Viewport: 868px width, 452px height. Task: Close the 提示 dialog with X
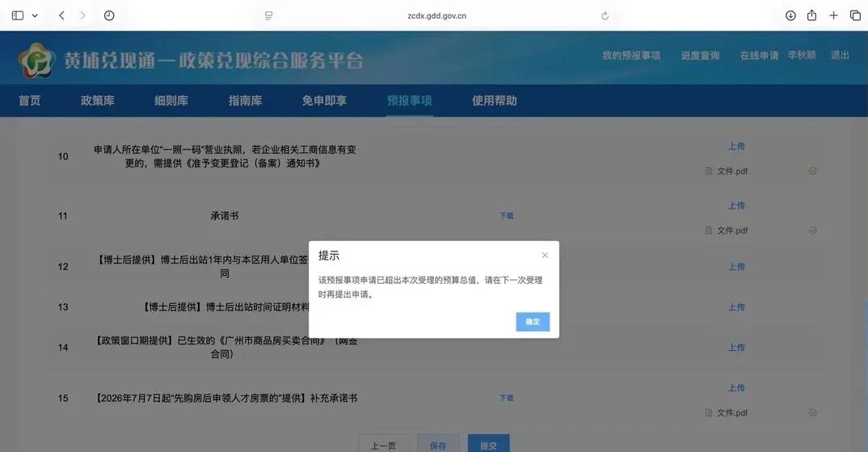tap(545, 256)
